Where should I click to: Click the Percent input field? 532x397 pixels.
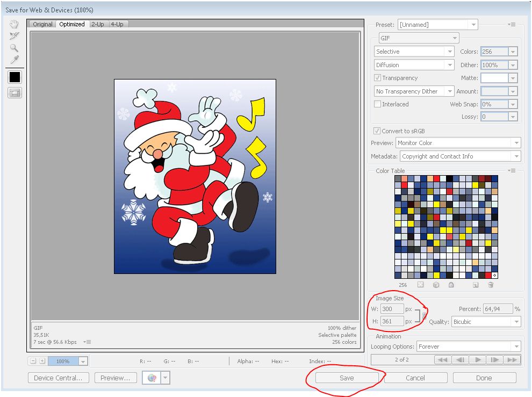point(498,309)
